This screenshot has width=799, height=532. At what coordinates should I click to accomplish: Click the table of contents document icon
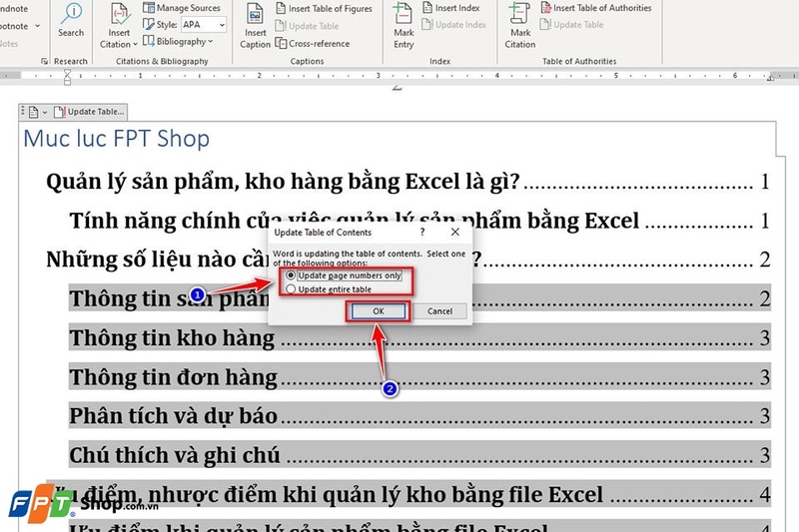click(34, 112)
